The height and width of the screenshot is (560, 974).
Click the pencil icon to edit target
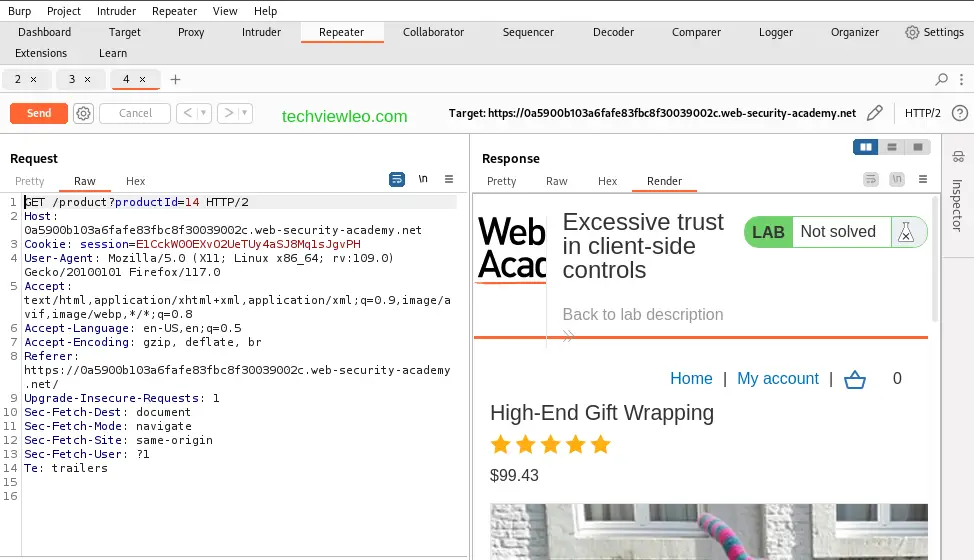coord(875,113)
